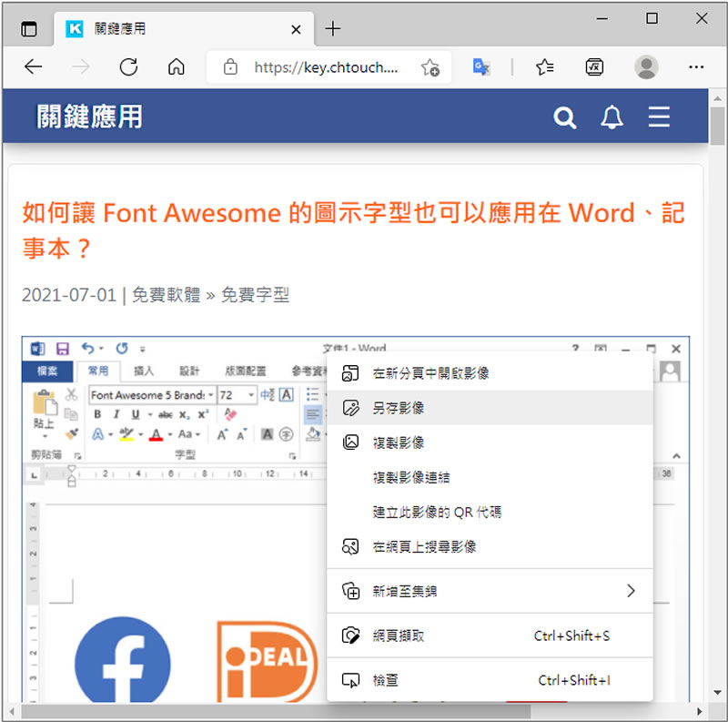Add this page to favorites star
Image resolution: width=728 pixels, height=722 pixels.
pos(430,67)
